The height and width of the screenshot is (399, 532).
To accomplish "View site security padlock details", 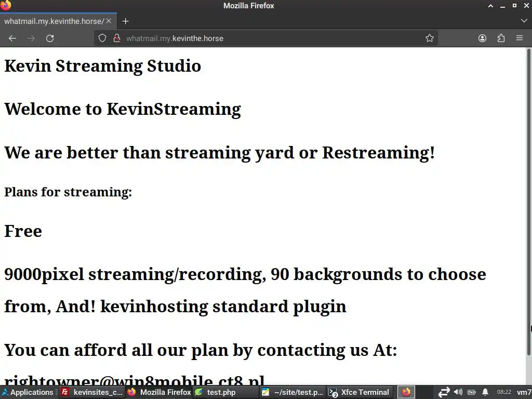I will pyautogui.click(x=117, y=38).
